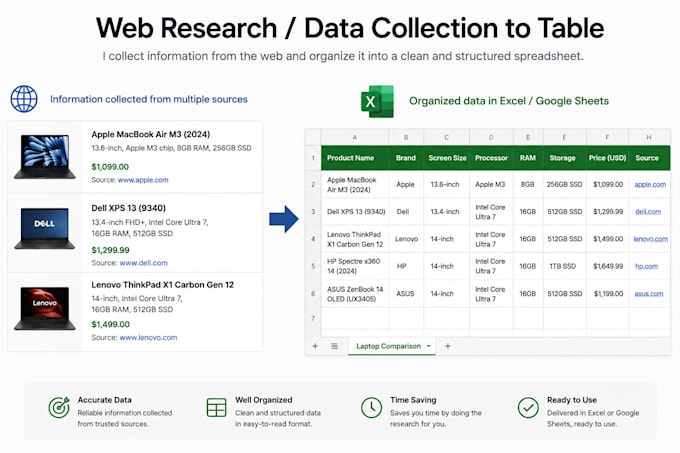680x453 pixels.
Task: Select the 256GB SSD storage cell
Action: 564,184
